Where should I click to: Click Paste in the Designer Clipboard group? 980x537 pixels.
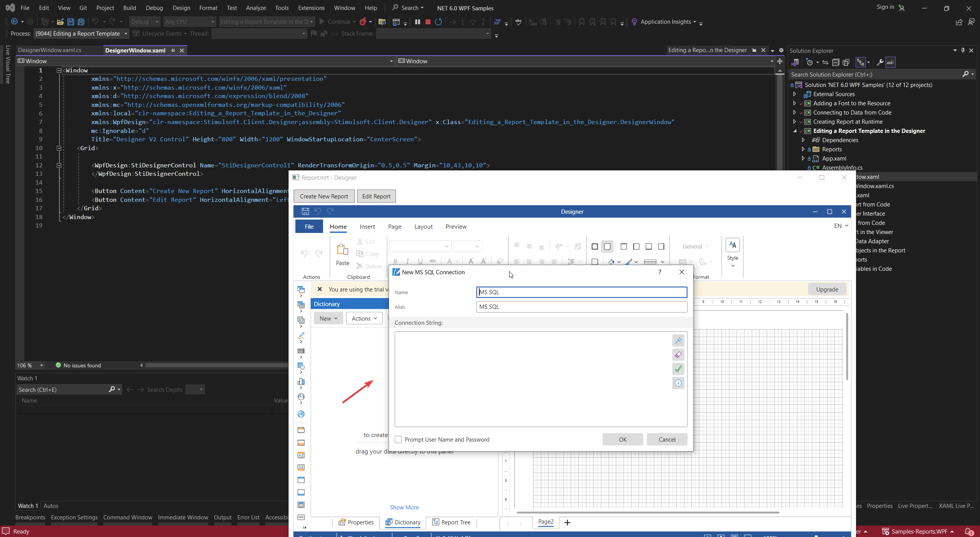(x=343, y=254)
